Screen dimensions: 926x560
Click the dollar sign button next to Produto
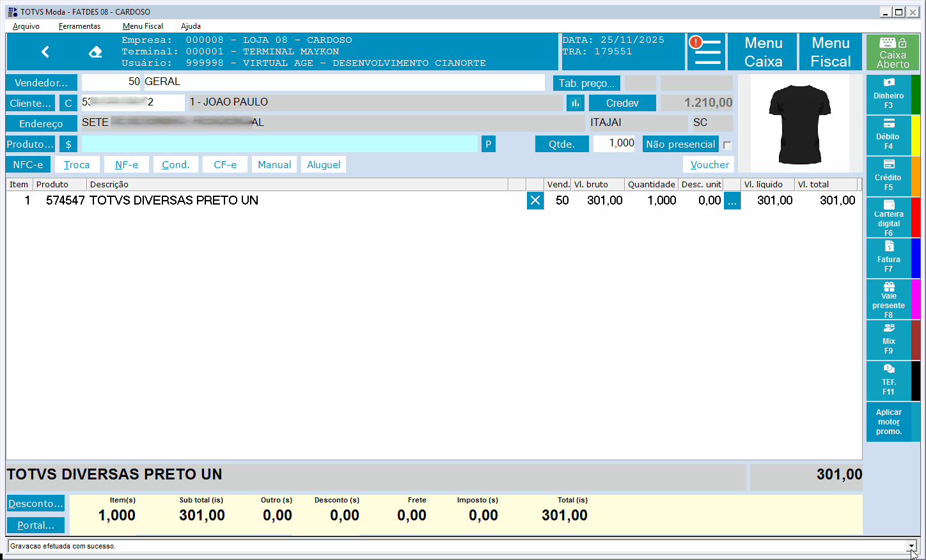(x=68, y=144)
